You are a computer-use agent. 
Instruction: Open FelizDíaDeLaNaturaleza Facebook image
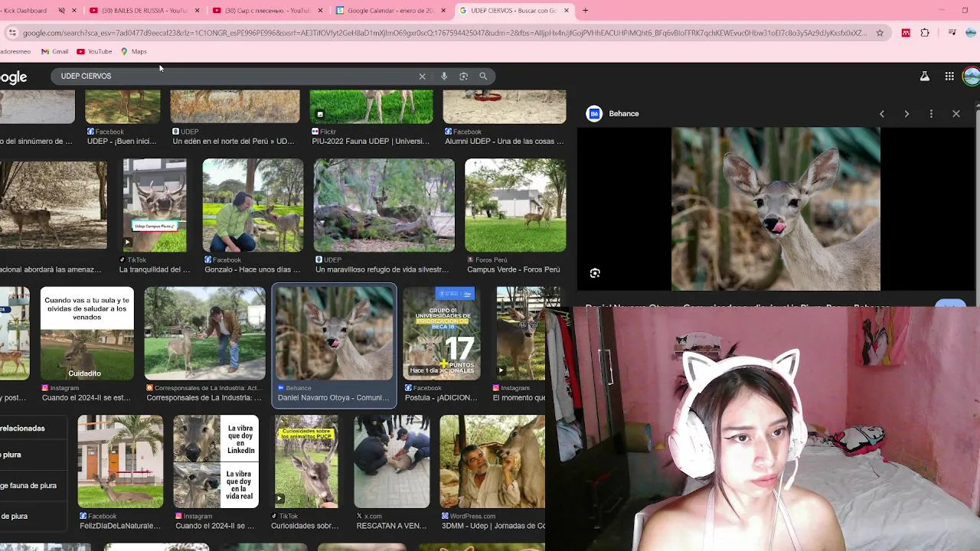coord(120,461)
